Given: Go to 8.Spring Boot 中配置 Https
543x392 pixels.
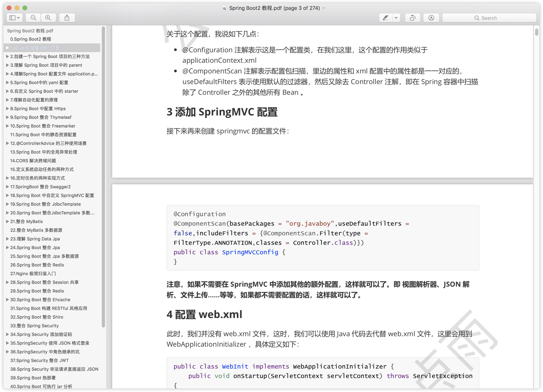Looking at the screenshot, I should pos(38,109).
